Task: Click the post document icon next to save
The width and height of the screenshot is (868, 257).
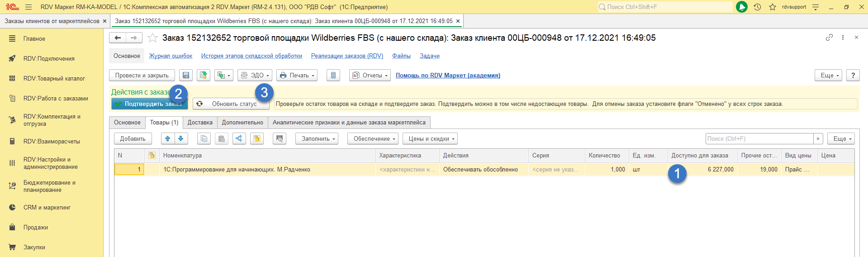Action: [x=204, y=76]
